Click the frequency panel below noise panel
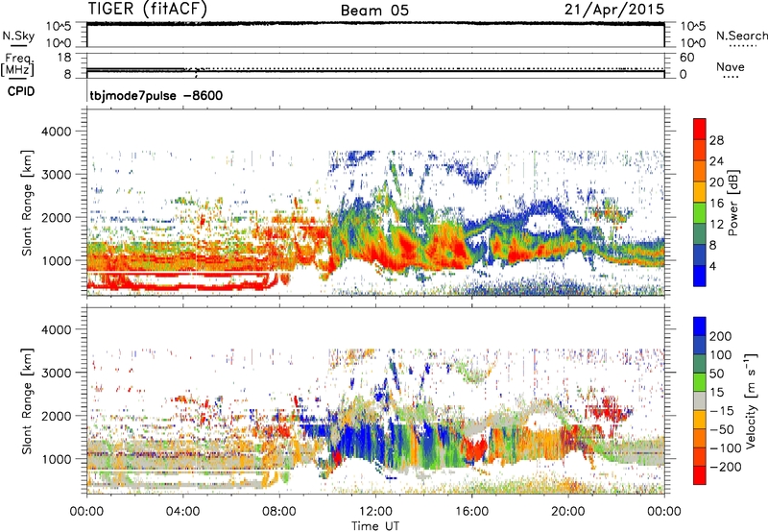This screenshot has height=532, width=768. 375,65
